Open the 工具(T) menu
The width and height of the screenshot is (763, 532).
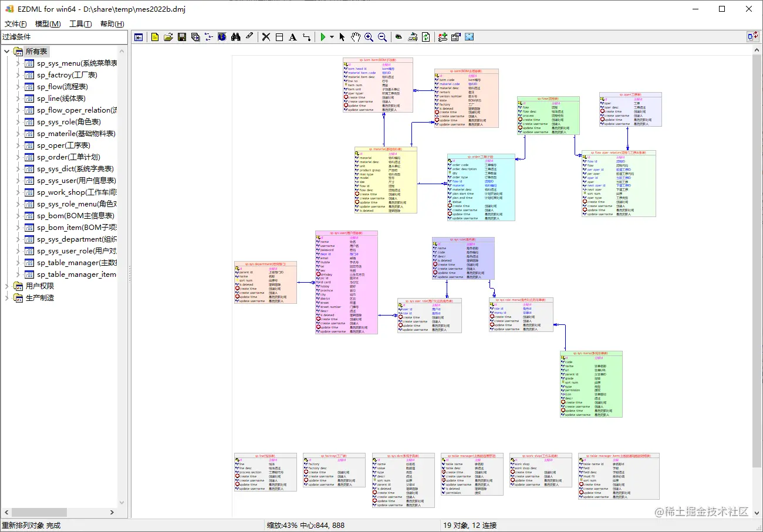coord(80,24)
